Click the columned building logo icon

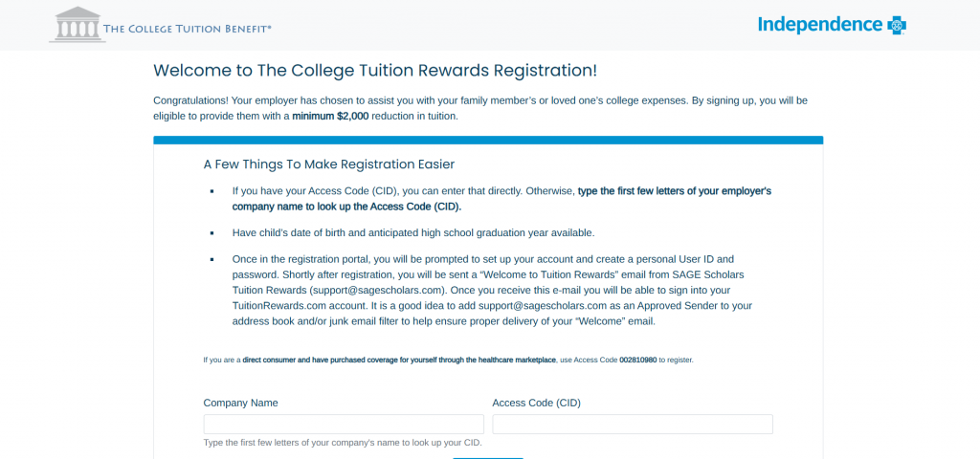tap(78, 25)
